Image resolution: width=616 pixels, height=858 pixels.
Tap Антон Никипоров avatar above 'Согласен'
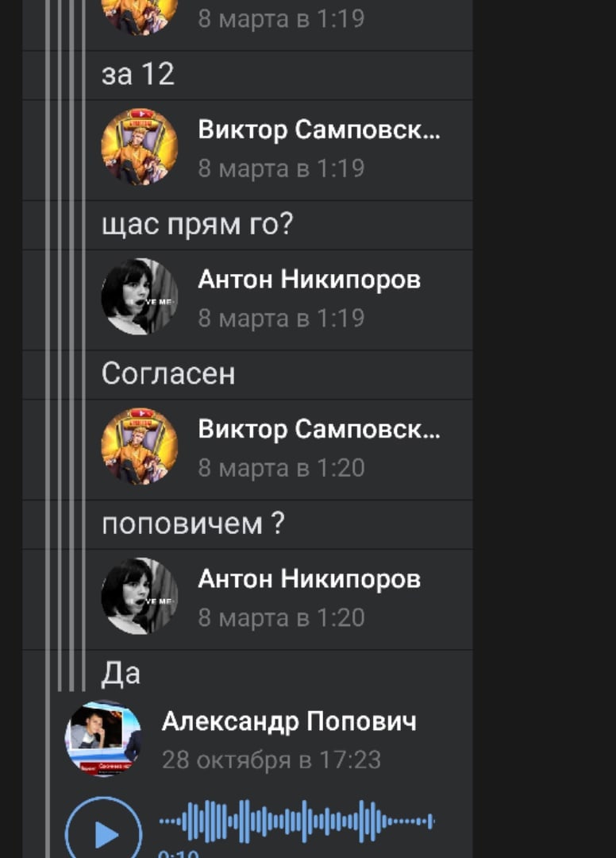pyautogui.click(x=140, y=296)
